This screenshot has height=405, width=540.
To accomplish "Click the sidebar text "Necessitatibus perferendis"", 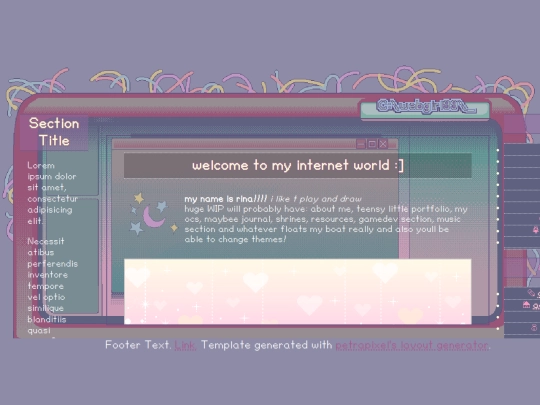I will click(x=53, y=252).
